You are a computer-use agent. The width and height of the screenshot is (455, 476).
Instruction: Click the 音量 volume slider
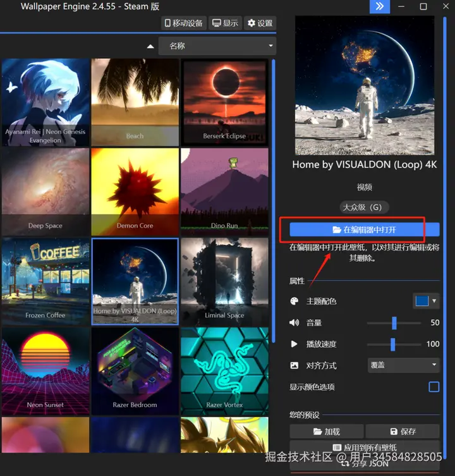[394, 323]
